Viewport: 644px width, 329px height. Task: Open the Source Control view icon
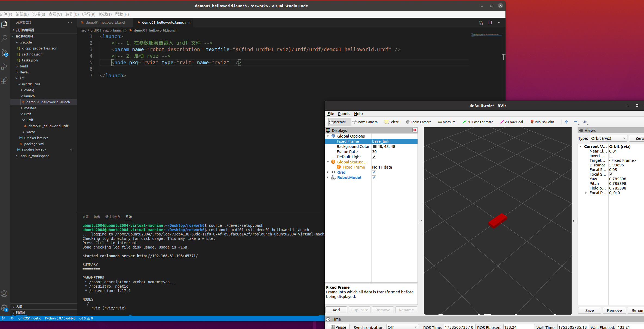[x=4, y=52]
